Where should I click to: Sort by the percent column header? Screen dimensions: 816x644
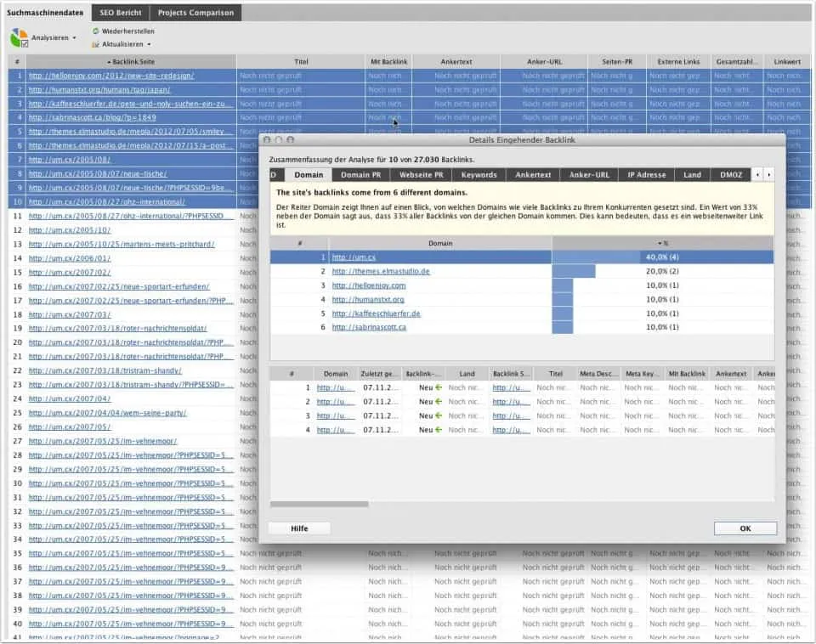(x=663, y=243)
